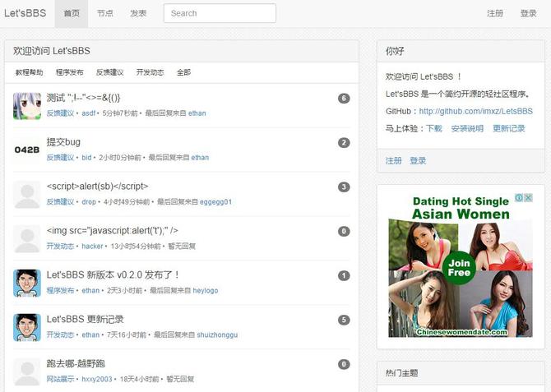
Task: Click 网站展示 node link on 跑去哪 topic
Action: [60, 379]
